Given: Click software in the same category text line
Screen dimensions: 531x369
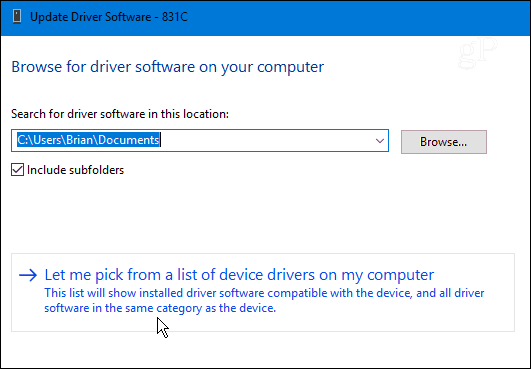Looking at the screenshot, I should click(160, 308).
